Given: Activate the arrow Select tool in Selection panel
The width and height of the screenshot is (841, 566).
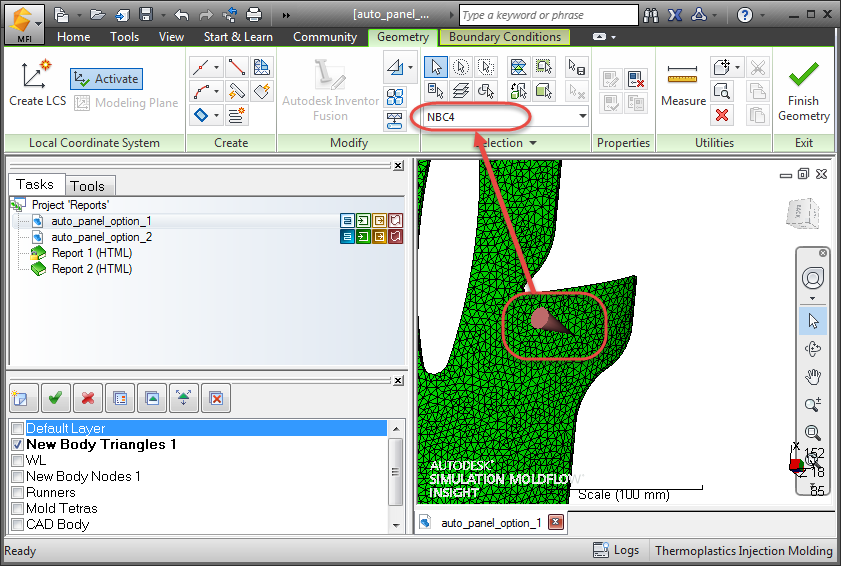Looking at the screenshot, I should [x=436, y=67].
